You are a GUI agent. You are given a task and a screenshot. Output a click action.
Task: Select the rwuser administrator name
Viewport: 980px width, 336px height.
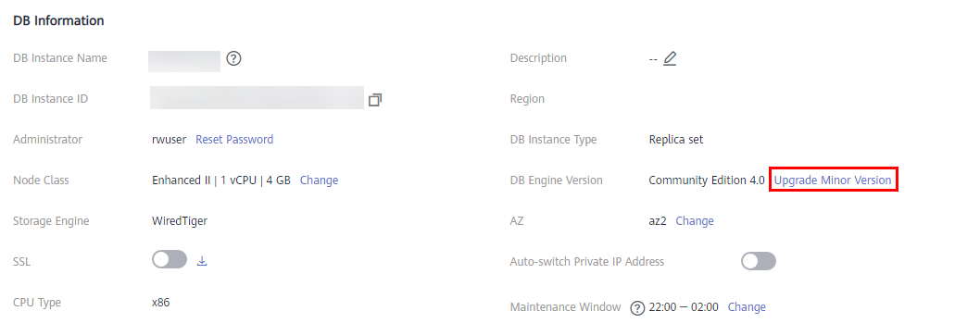pyautogui.click(x=170, y=139)
